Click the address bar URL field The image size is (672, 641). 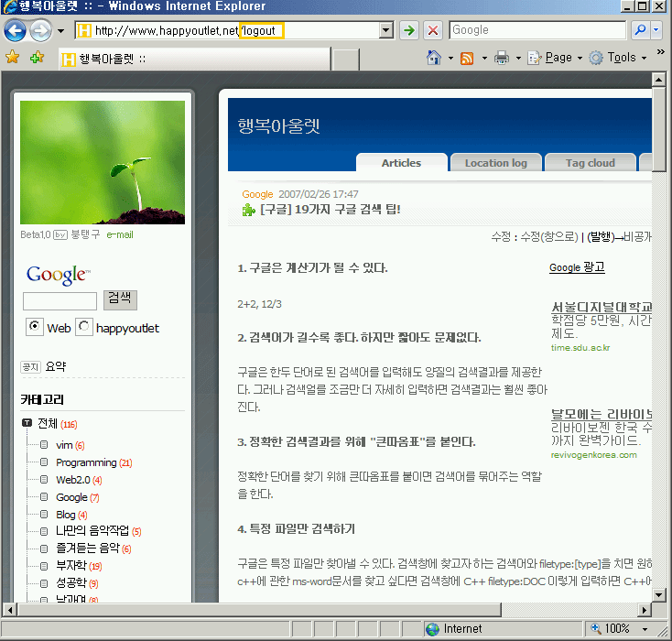tap(227, 30)
